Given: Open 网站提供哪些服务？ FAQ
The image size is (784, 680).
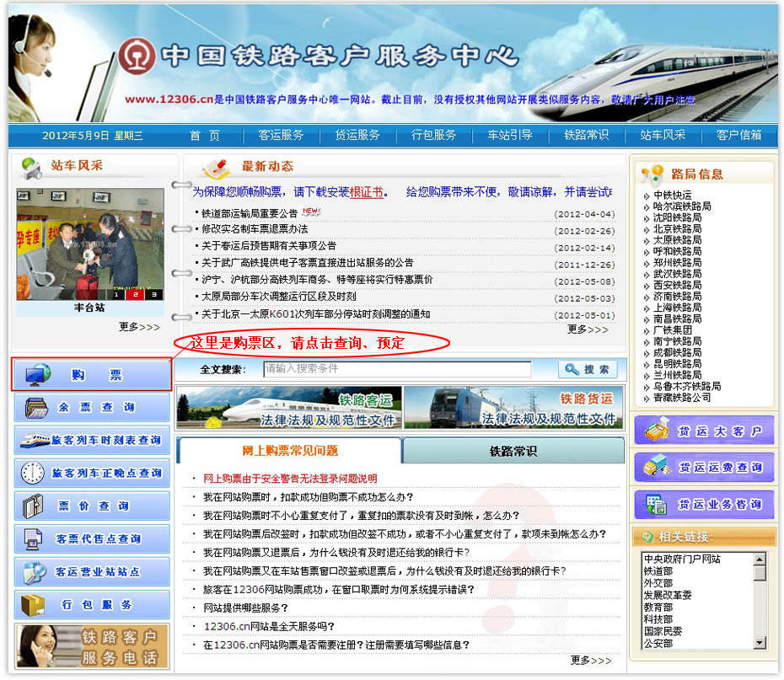Looking at the screenshot, I should tap(245, 608).
